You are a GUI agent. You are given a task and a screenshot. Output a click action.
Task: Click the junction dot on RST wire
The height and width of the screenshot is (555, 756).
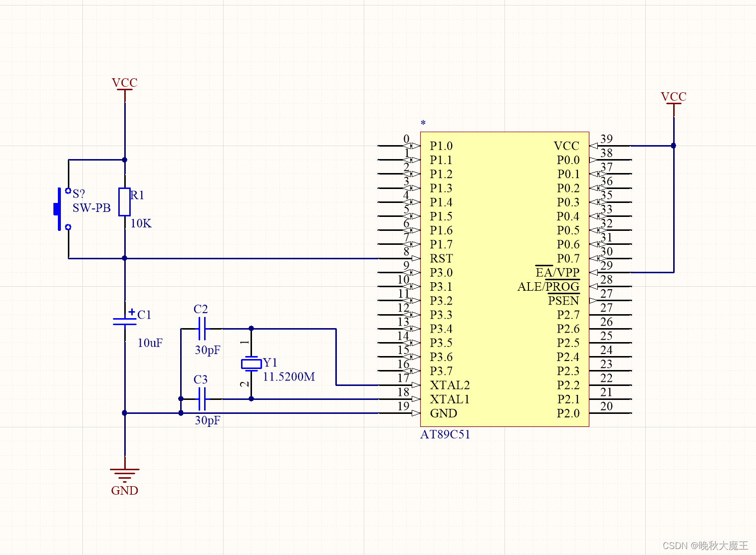124,258
